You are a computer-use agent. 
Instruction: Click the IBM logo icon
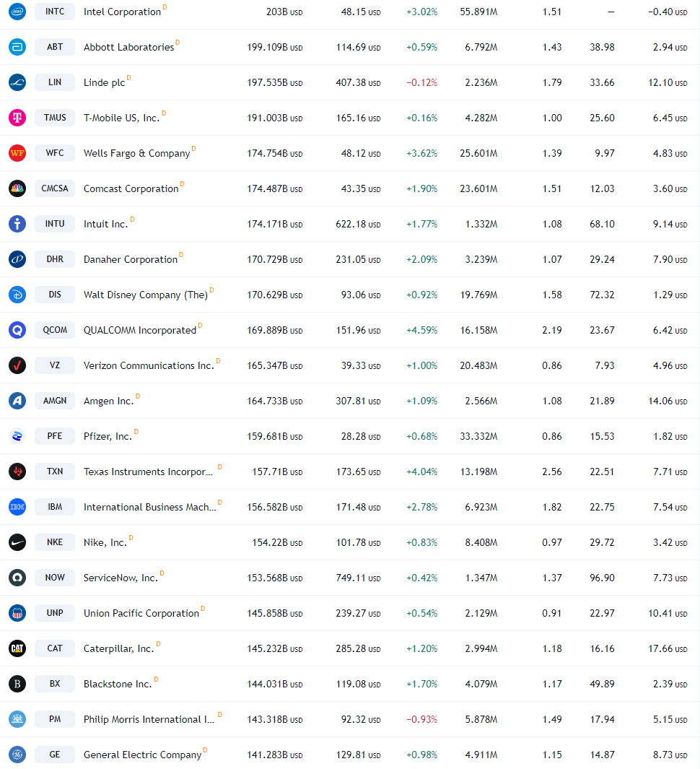pos(17,507)
